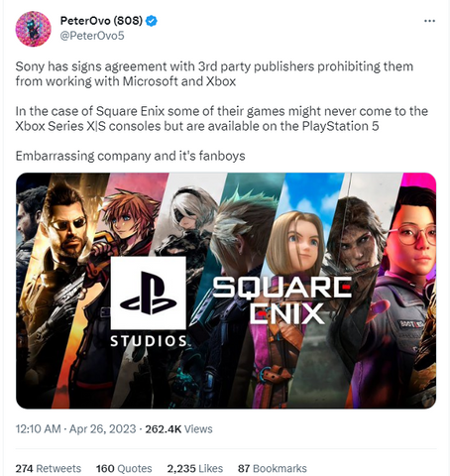View the 274 Retweets list
This screenshot has width=450, height=476.
(49, 468)
